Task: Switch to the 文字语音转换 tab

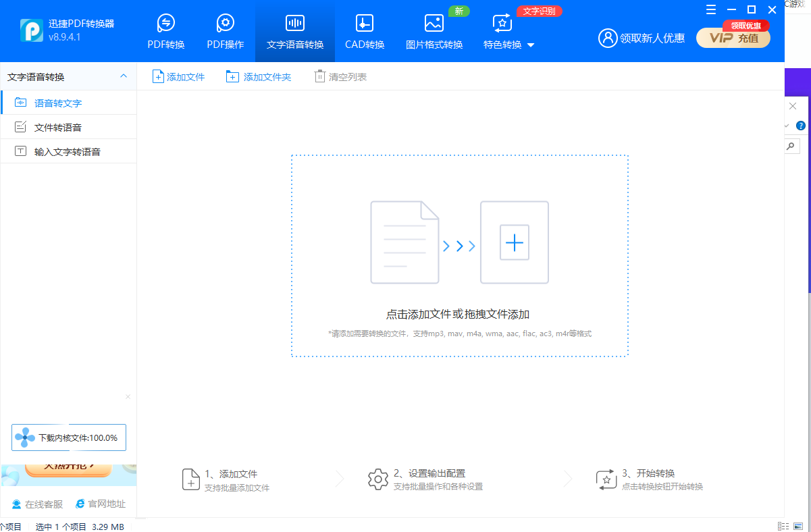Action: (x=295, y=32)
